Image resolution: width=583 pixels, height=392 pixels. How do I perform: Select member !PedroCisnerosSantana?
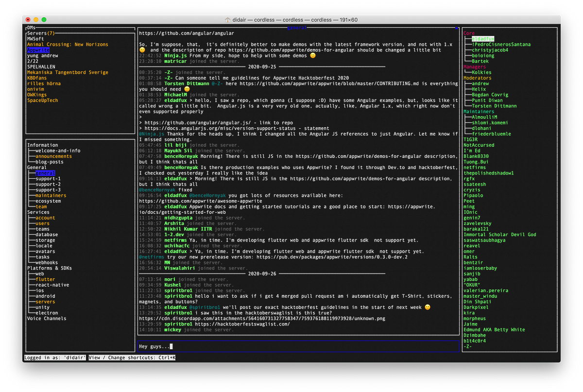tap(501, 45)
